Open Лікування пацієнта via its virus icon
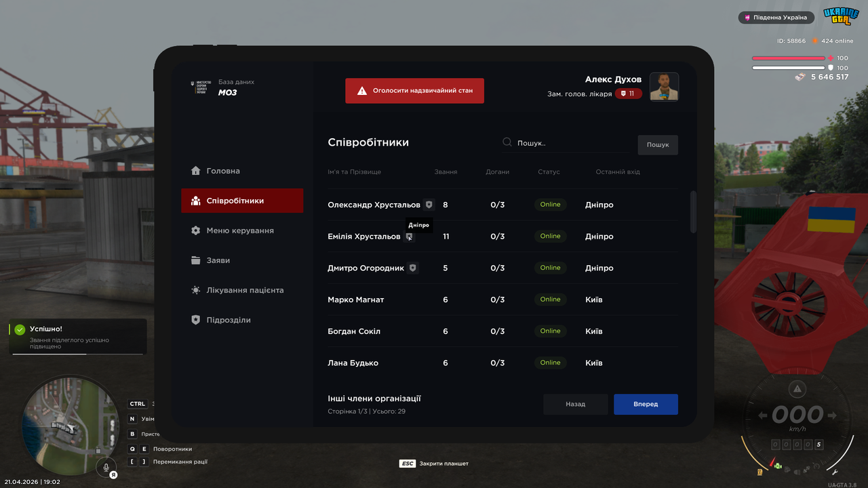 pos(196,290)
